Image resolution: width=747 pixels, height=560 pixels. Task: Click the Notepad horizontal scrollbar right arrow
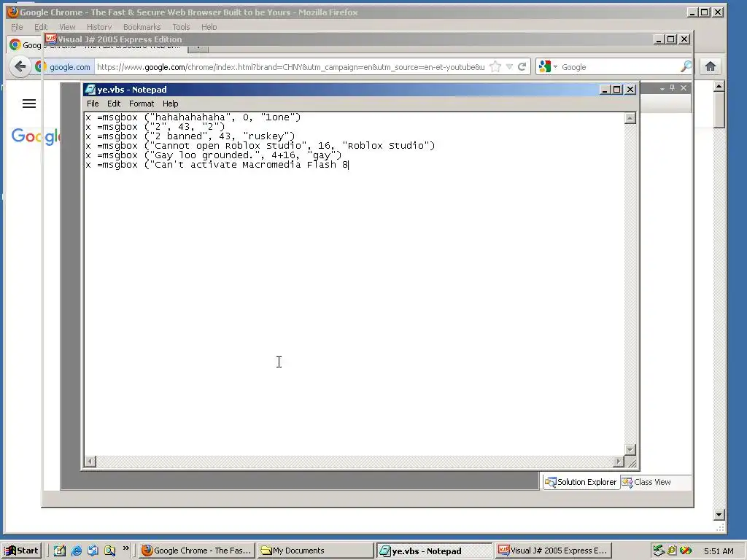pyautogui.click(x=619, y=461)
